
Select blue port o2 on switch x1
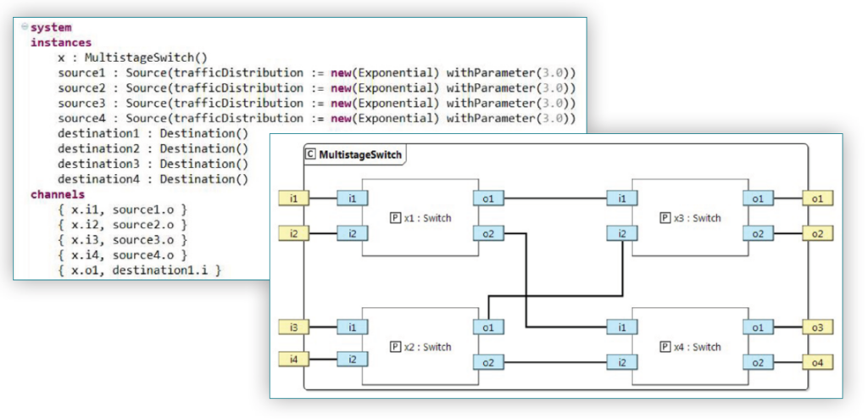coord(487,233)
